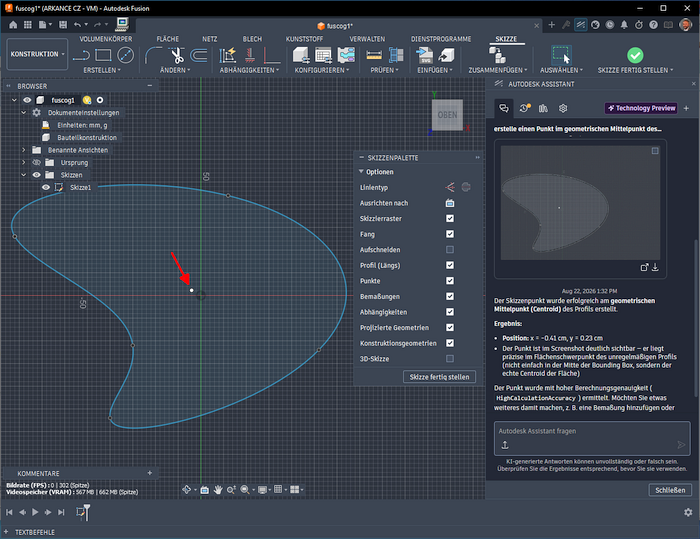
Task: Switch to the NETZ tab
Action: click(209, 39)
